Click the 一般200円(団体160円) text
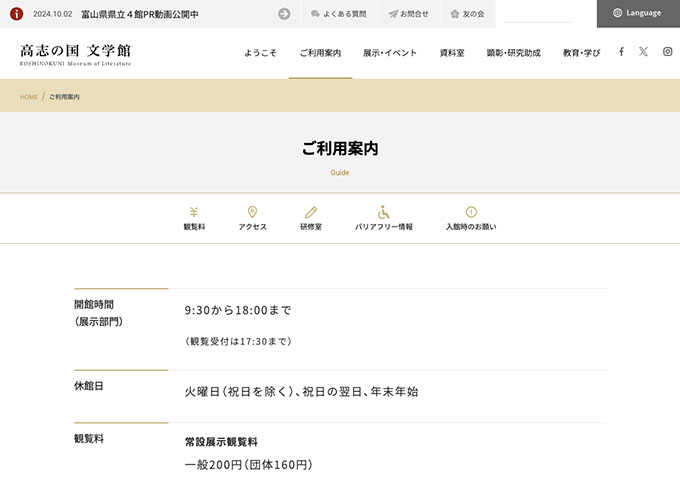Image resolution: width=680 pixels, height=480 pixels. [x=248, y=465]
